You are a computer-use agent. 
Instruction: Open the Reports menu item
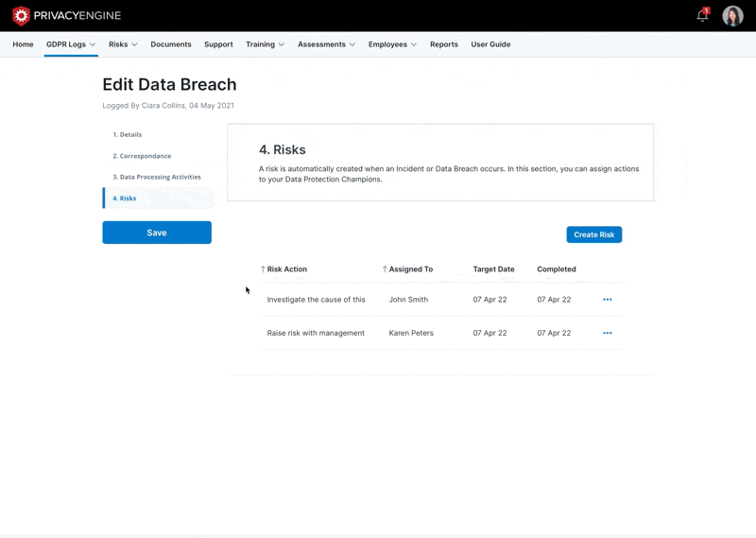444,44
